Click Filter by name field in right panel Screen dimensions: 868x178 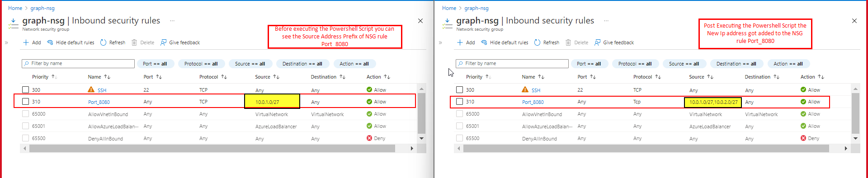tap(512, 64)
